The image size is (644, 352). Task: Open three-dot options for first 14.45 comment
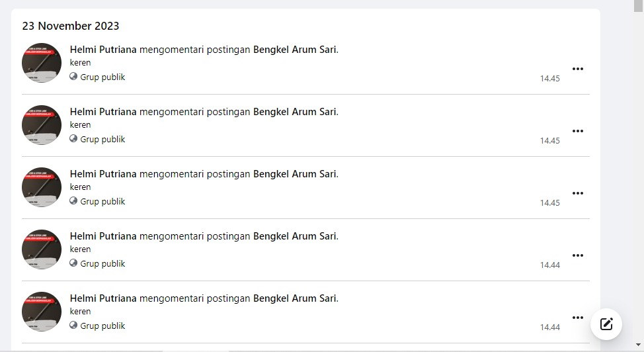point(577,69)
